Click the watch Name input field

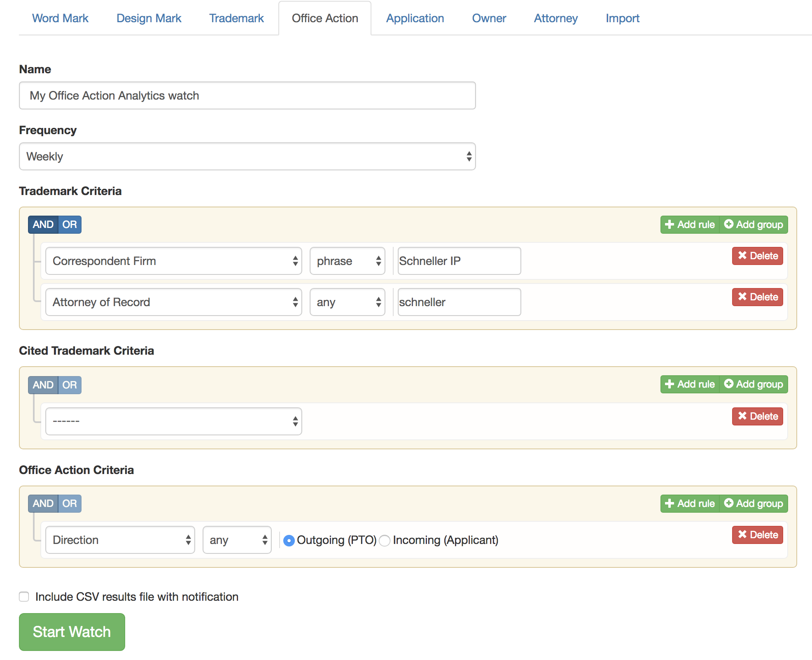point(247,95)
